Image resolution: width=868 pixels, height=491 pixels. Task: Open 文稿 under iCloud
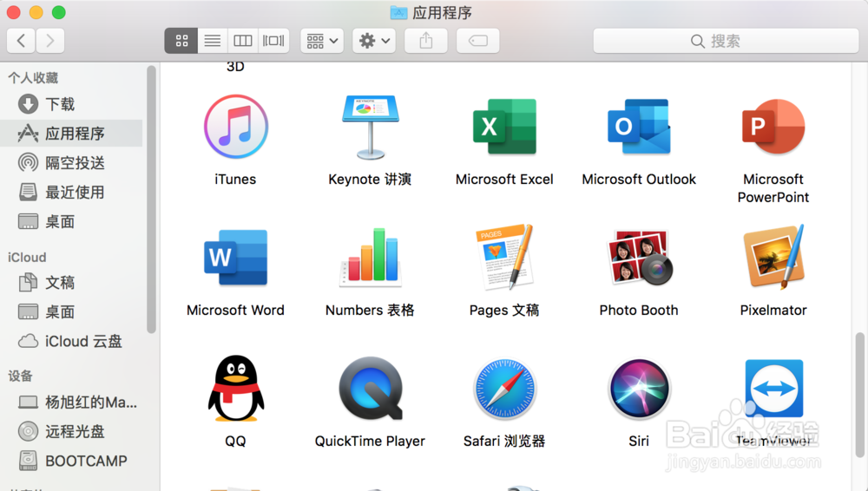pyautogui.click(x=72, y=282)
